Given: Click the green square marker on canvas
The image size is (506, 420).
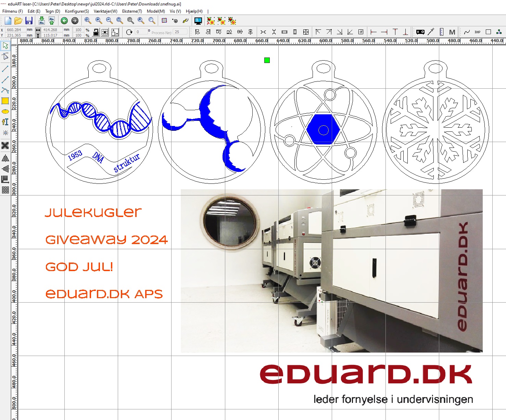Looking at the screenshot, I should click(267, 60).
